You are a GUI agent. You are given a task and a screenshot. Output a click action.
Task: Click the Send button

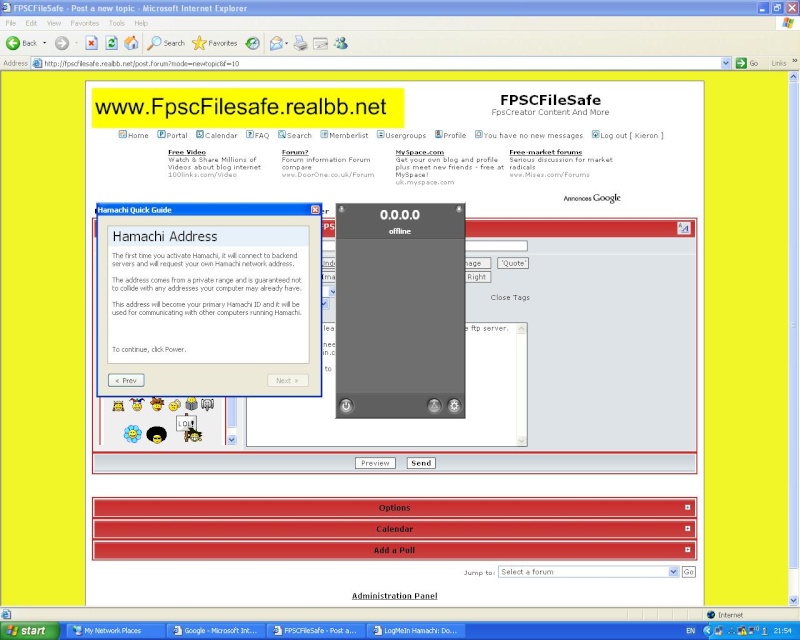tap(421, 463)
